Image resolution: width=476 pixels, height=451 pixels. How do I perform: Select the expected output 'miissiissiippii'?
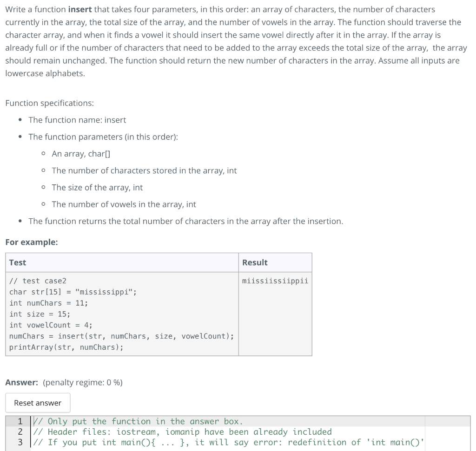coord(274,281)
